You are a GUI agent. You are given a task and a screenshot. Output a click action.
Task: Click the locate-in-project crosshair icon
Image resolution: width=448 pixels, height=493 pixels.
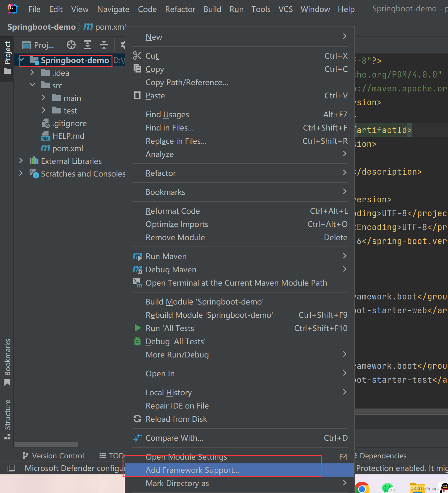(71, 45)
